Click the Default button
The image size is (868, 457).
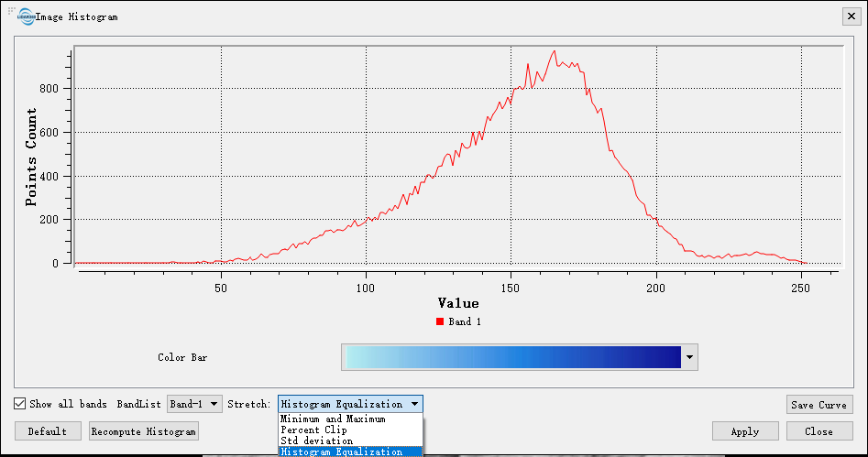48,431
